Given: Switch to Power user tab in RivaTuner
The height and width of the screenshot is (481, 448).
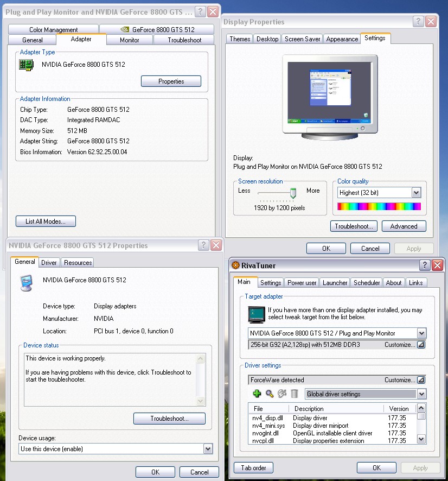Looking at the screenshot, I should [302, 282].
